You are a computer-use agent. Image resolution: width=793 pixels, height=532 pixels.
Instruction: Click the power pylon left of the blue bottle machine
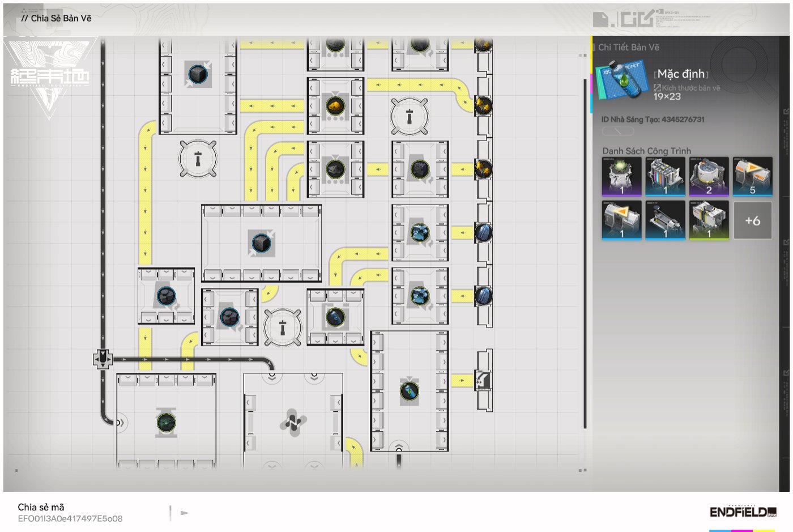[283, 327]
